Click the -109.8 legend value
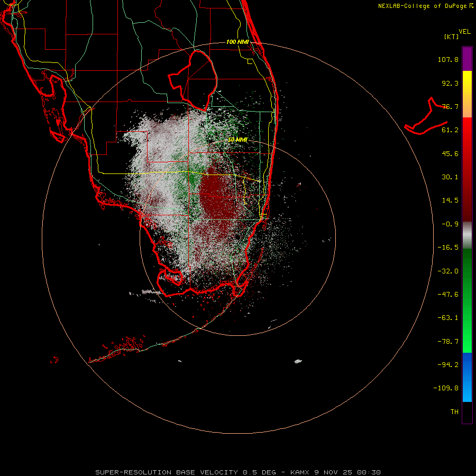Viewport: 476px width, 476px height. 446,388
